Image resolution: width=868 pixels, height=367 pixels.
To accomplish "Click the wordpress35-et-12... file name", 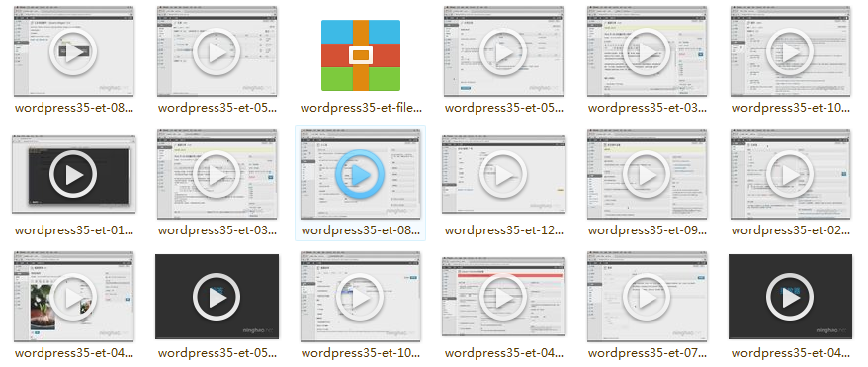I will pyautogui.click(x=504, y=230).
